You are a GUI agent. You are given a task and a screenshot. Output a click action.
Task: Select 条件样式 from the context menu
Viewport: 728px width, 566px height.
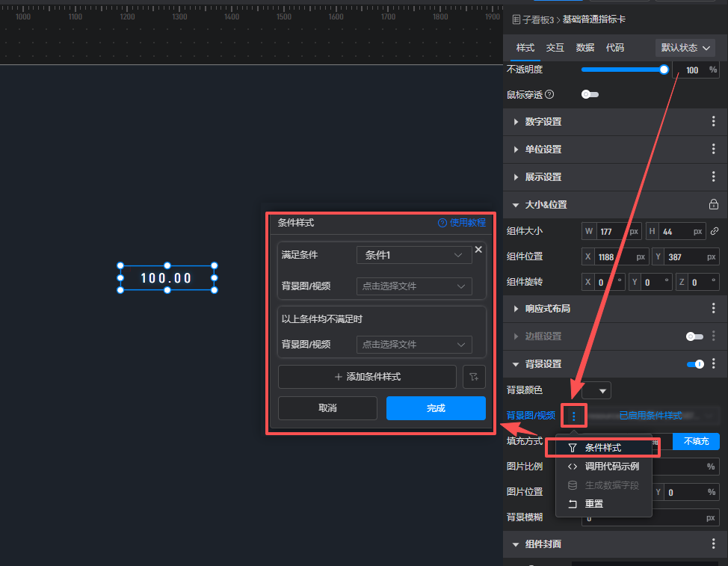pos(602,448)
